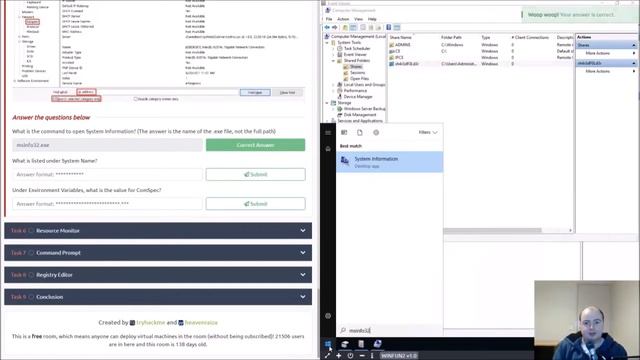Click the Back arrow in Computer Management toolbar
The image size is (640, 360).
327,27
